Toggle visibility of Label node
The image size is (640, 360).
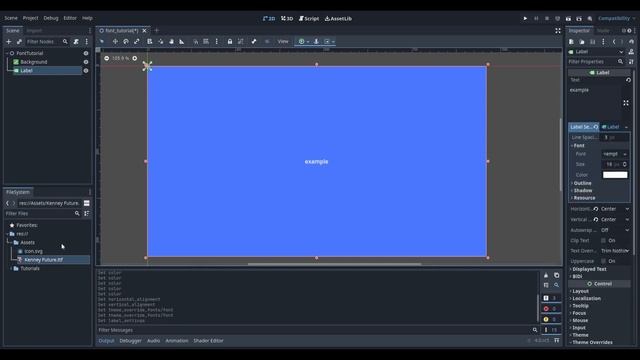(86, 71)
